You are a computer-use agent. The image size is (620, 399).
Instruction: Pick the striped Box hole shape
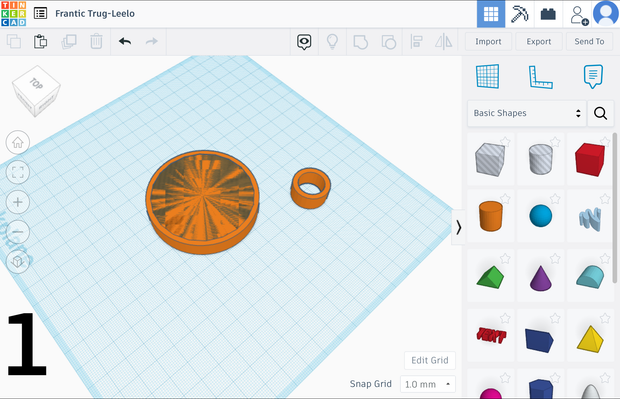pos(490,159)
